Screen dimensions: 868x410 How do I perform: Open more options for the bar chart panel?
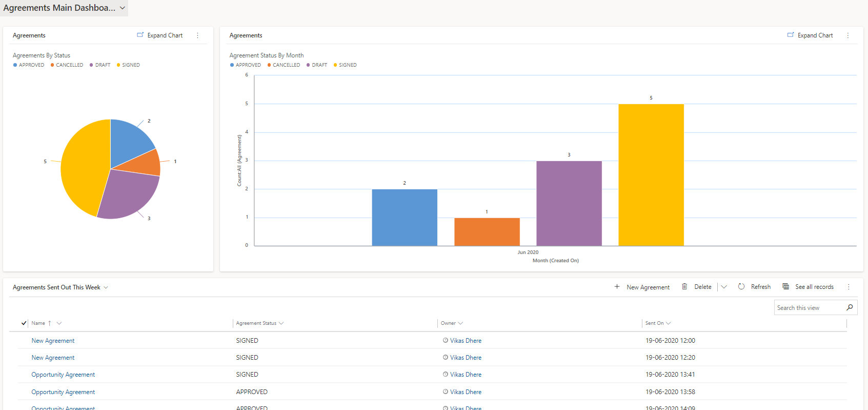point(847,35)
